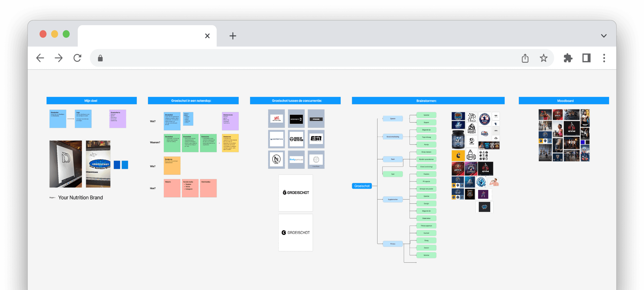Select the Groeischot mind map root node

coord(362,186)
